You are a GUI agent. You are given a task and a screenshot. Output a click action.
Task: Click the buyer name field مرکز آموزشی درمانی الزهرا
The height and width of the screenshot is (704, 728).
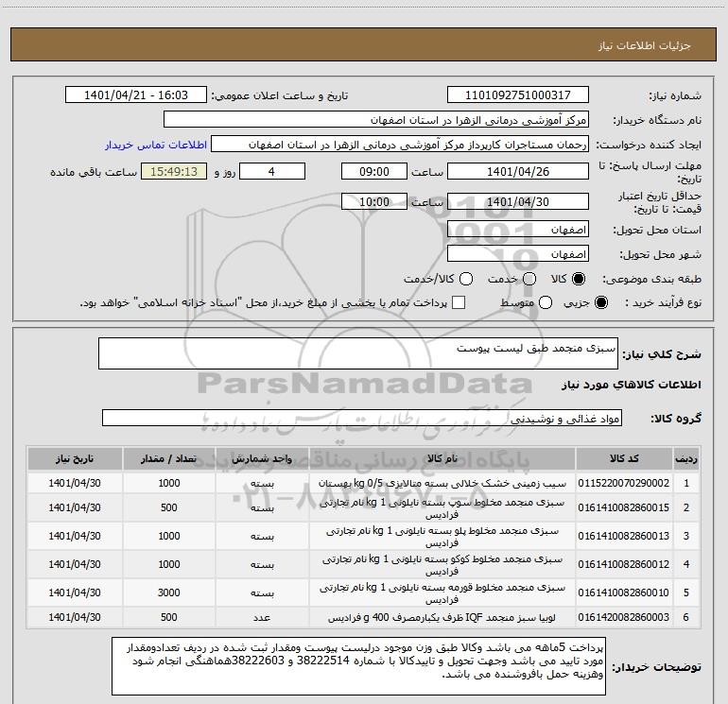[376, 120]
